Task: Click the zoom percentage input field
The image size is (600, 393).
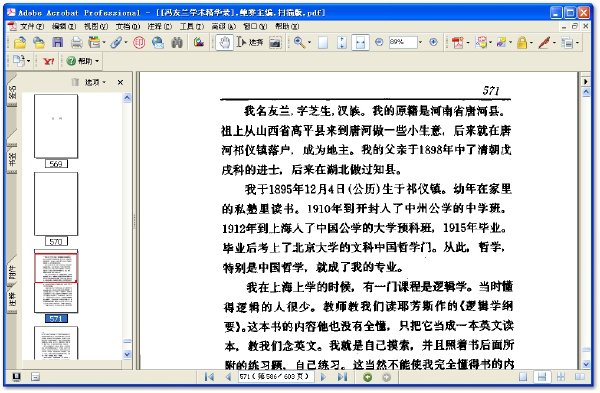Action: [x=403, y=42]
